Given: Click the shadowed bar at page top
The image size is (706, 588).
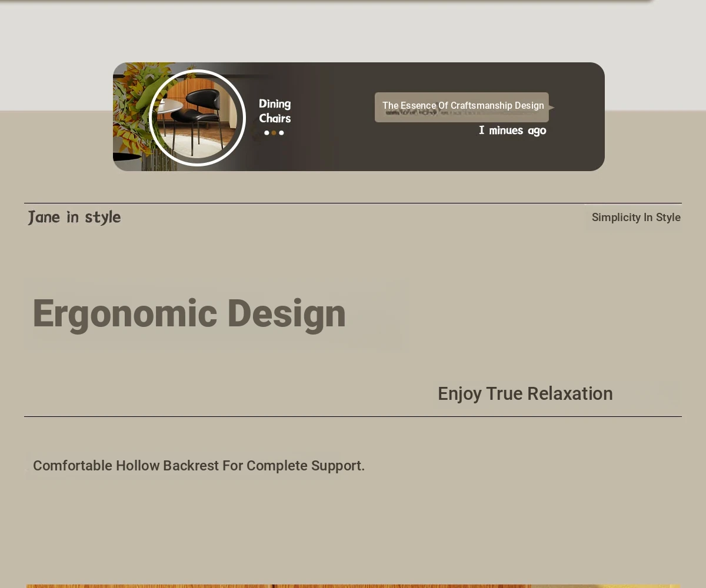Looking at the screenshot, I should point(353,1).
